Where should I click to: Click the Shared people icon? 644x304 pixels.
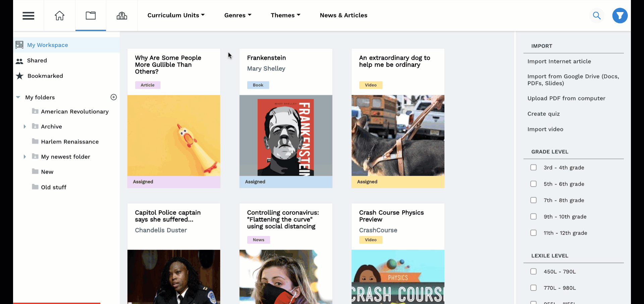(19, 61)
